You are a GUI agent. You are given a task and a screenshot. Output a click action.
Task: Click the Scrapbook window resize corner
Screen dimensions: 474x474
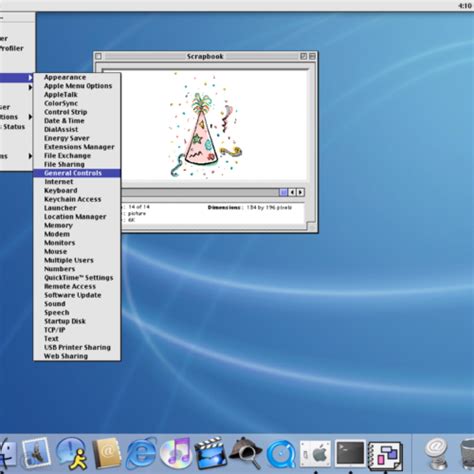coord(312,227)
